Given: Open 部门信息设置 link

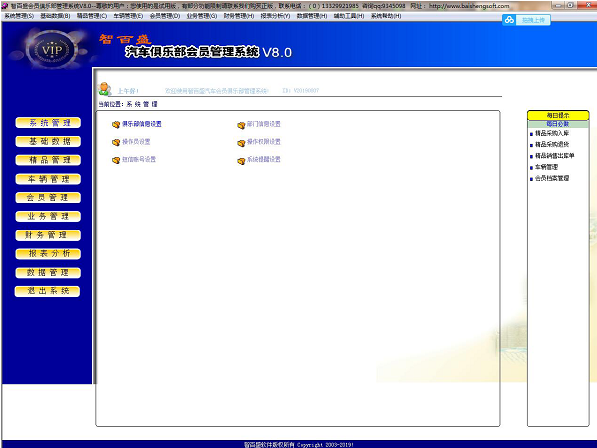Looking at the screenshot, I should click(x=263, y=124).
